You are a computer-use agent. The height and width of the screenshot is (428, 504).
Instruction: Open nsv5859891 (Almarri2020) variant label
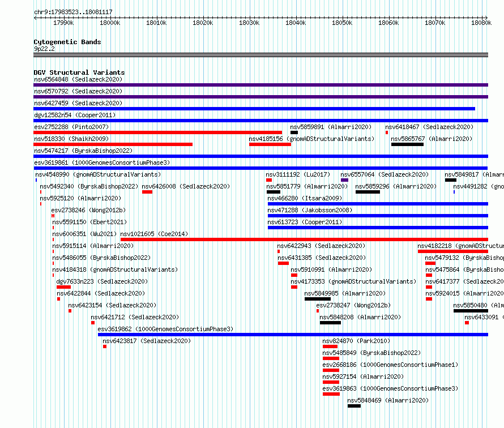(x=331, y=127)
